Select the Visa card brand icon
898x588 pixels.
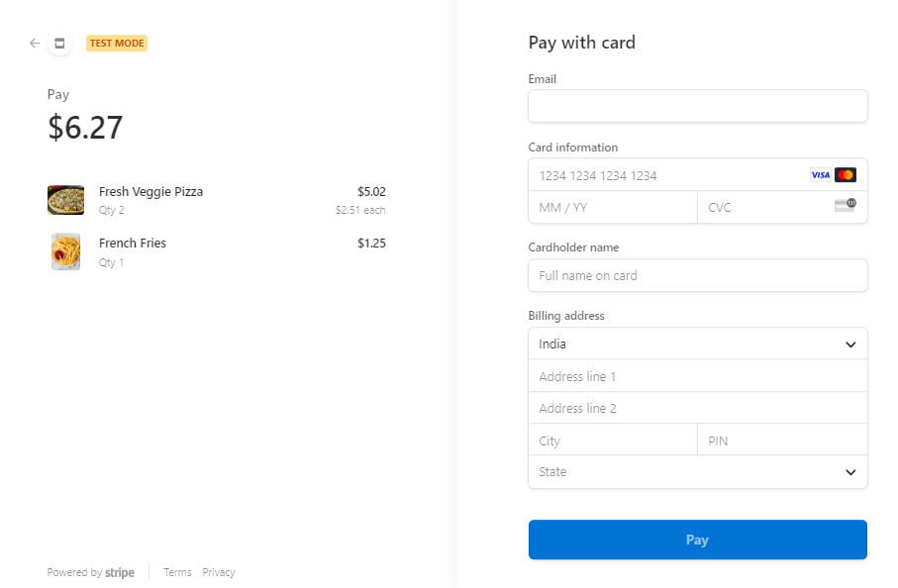coord(820,174)
